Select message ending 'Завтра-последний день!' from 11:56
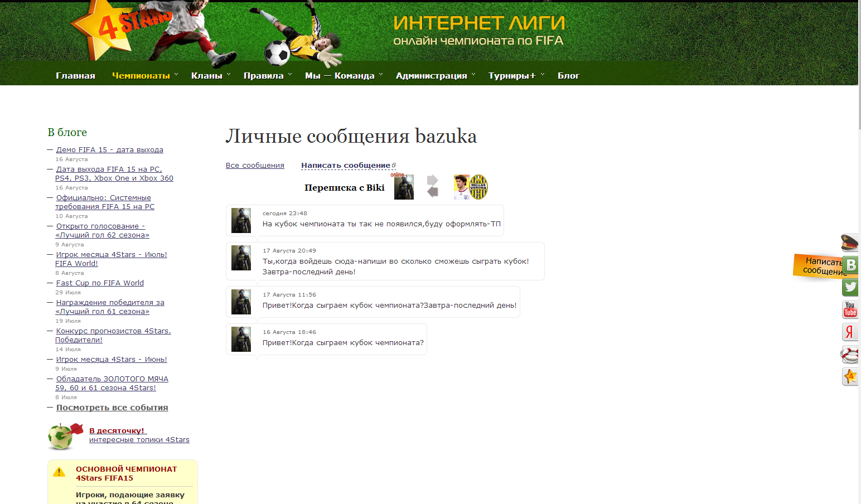The height and width of the screenshot is (504, 861). pos(390,306)
